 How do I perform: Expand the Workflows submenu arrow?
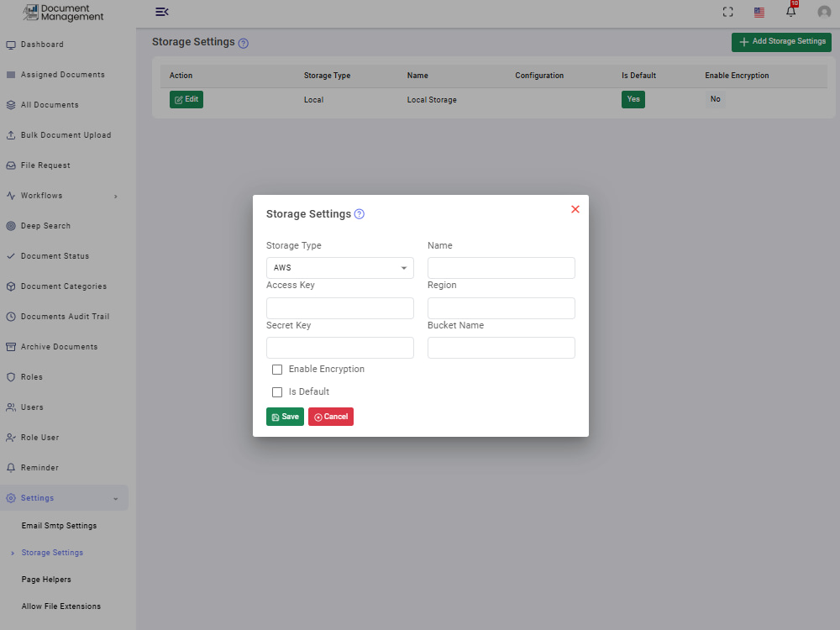coord(116,197)
